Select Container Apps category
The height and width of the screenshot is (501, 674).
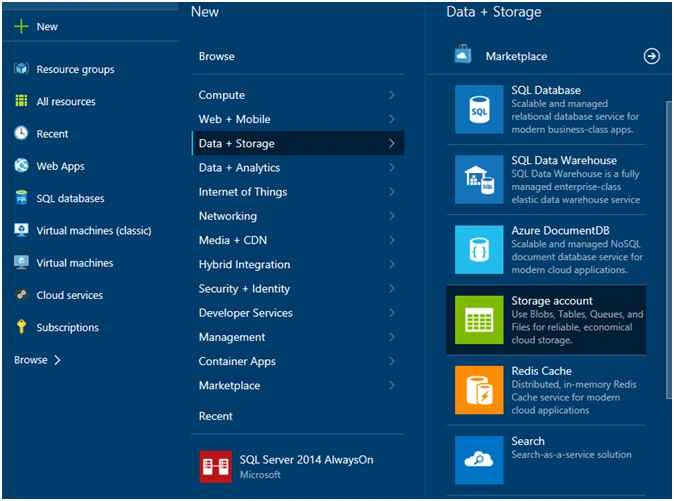(297, 361)
